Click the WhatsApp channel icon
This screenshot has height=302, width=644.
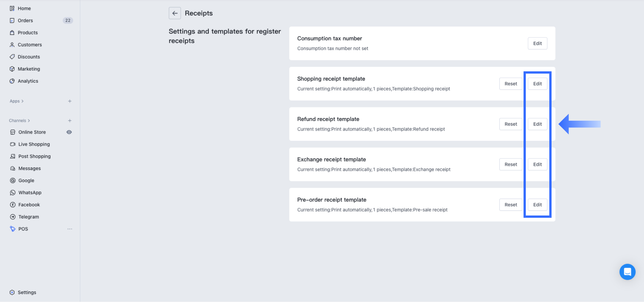[x=13, y=193]
